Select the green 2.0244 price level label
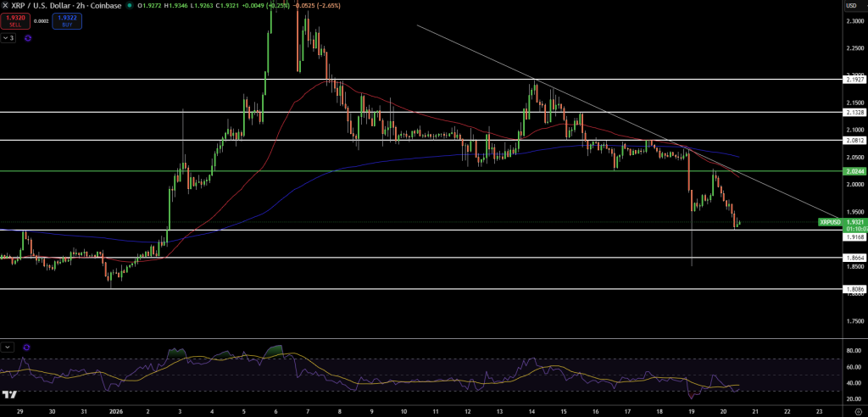 [856, 172]
